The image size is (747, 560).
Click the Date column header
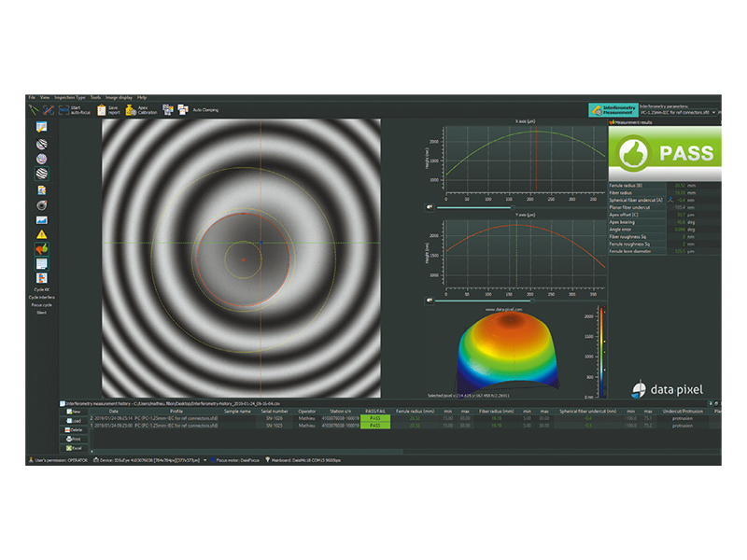click(x=113, y=411)
